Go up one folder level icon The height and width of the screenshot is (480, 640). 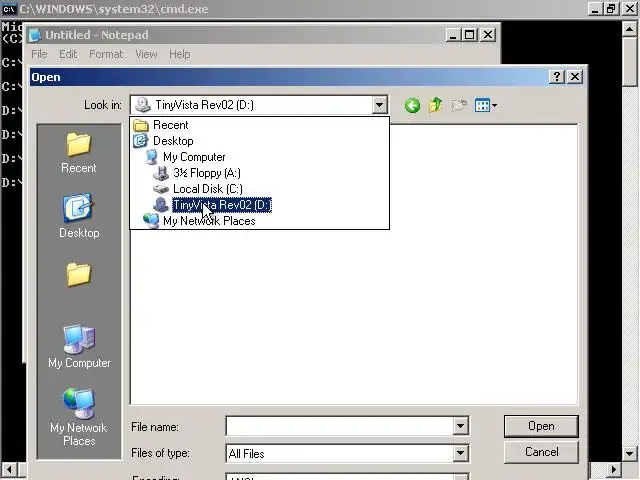[x=436, y=105]
